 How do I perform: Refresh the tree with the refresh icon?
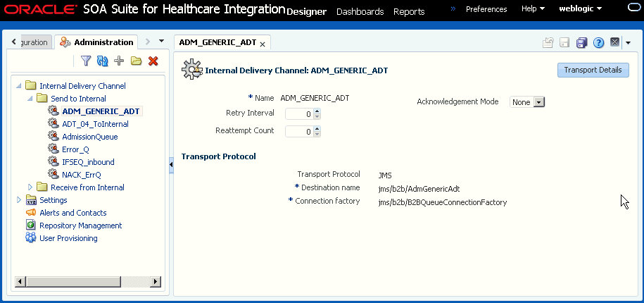point(102,61)
